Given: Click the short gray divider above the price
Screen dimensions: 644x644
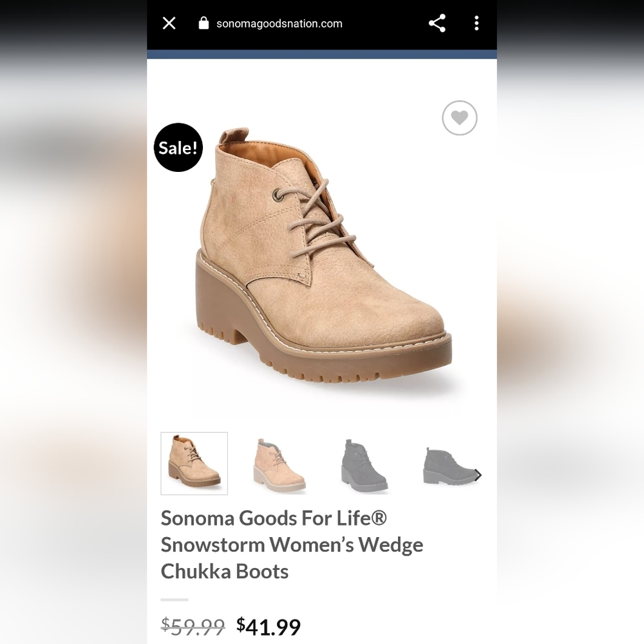Looking at the screenshot, I should click(174, 600).
